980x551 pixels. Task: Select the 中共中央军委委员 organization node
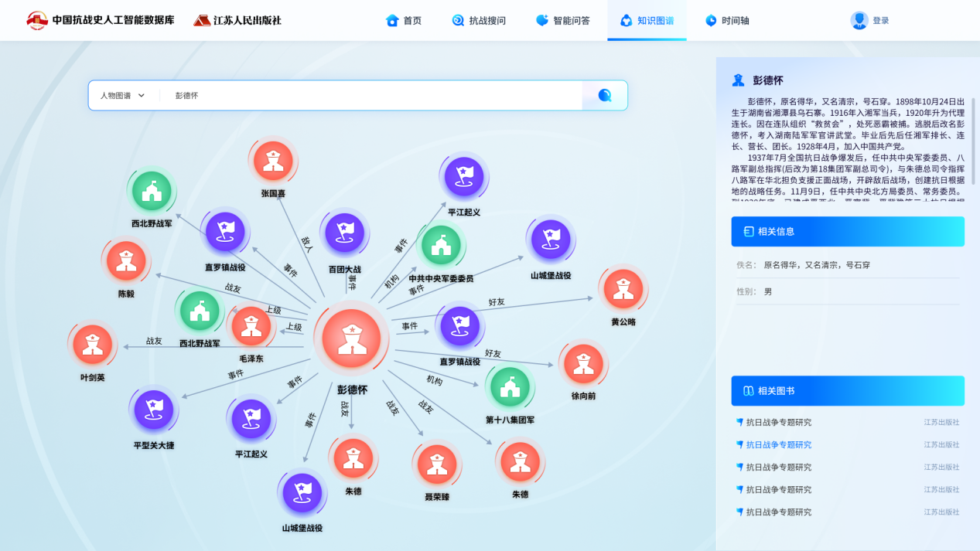pos(441,245)
